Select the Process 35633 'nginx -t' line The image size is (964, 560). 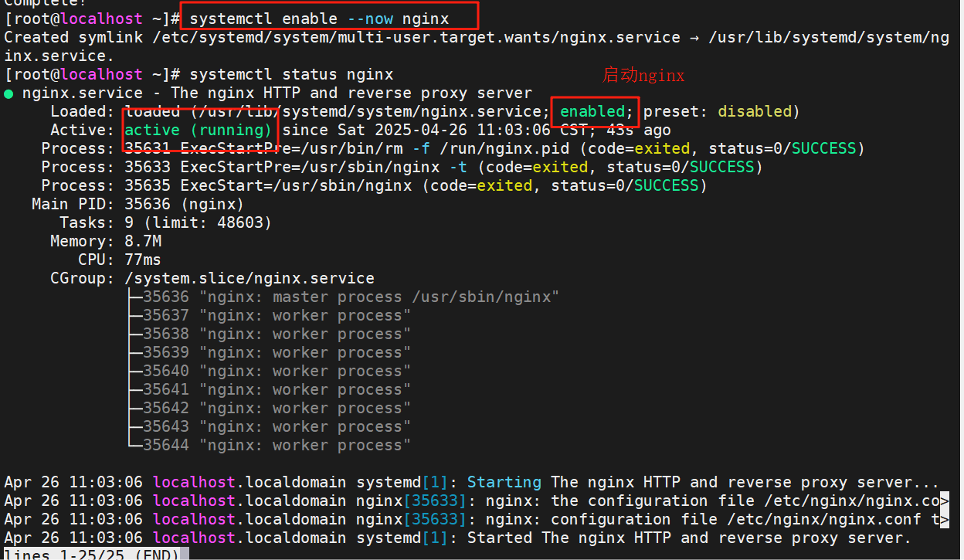(x=402, y=167)
